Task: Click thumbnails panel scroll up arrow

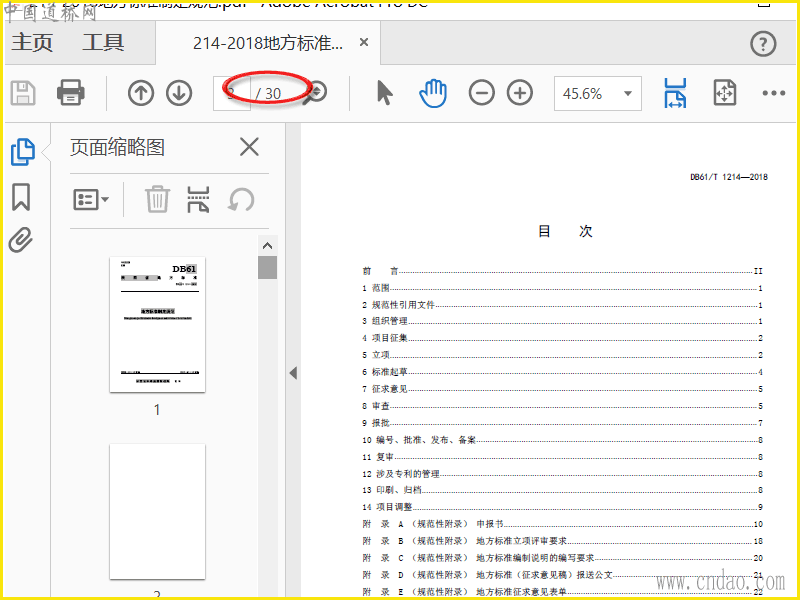Action: click(x=267, y=246)
